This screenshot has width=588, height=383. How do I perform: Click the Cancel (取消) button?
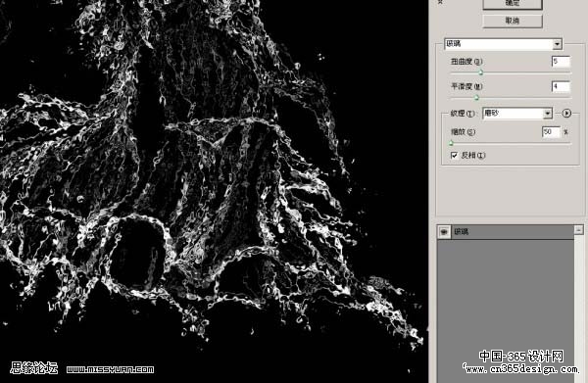click(x=513, y=21)
